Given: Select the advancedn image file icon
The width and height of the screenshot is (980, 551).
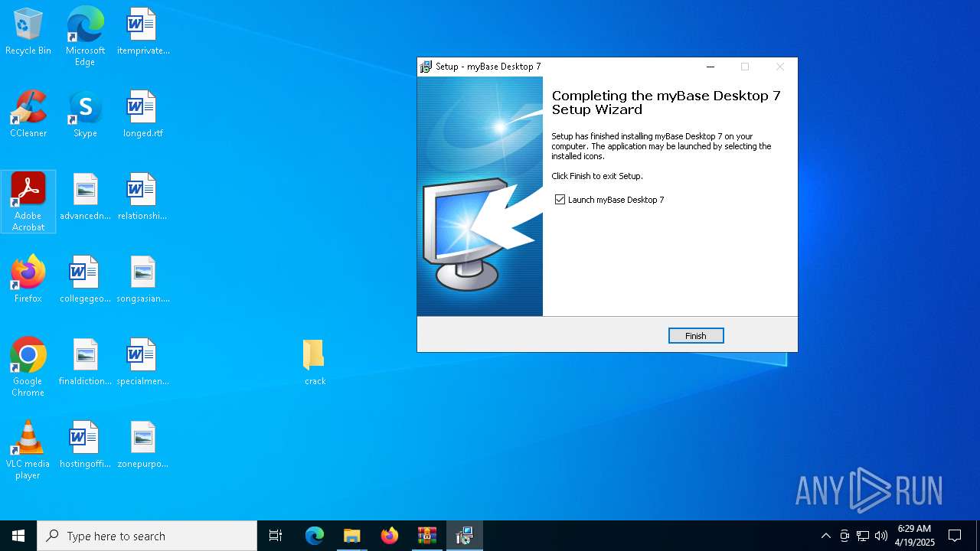Looking at the screenshot, I should point(85,197).
